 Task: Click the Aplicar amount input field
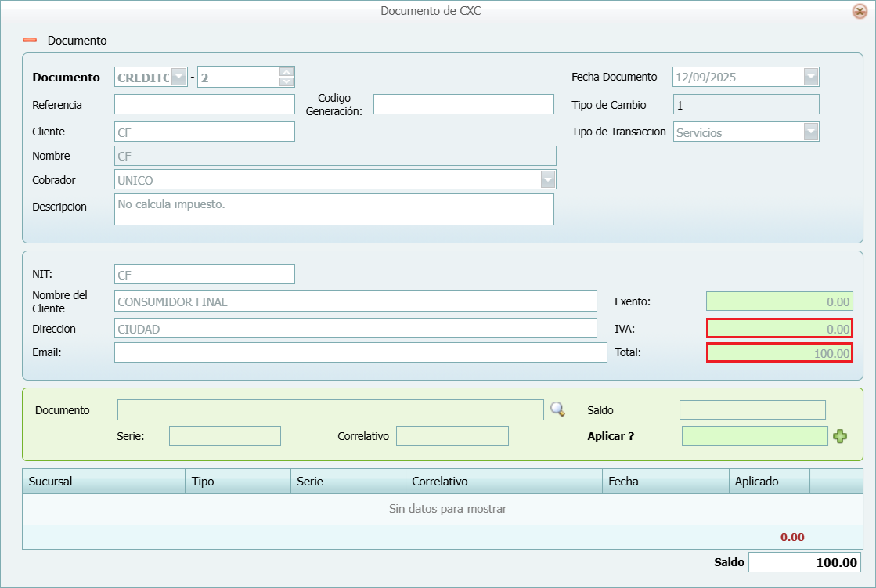(x=754, y=436)
